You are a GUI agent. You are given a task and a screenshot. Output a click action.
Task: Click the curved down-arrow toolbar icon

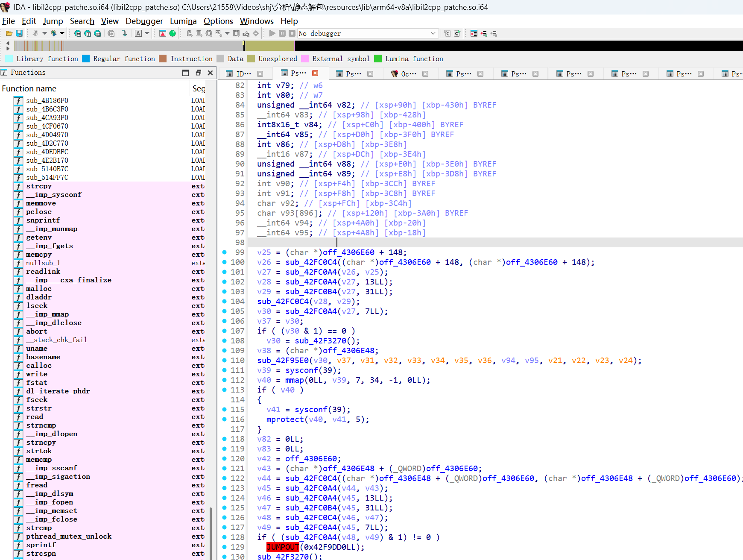124,33
